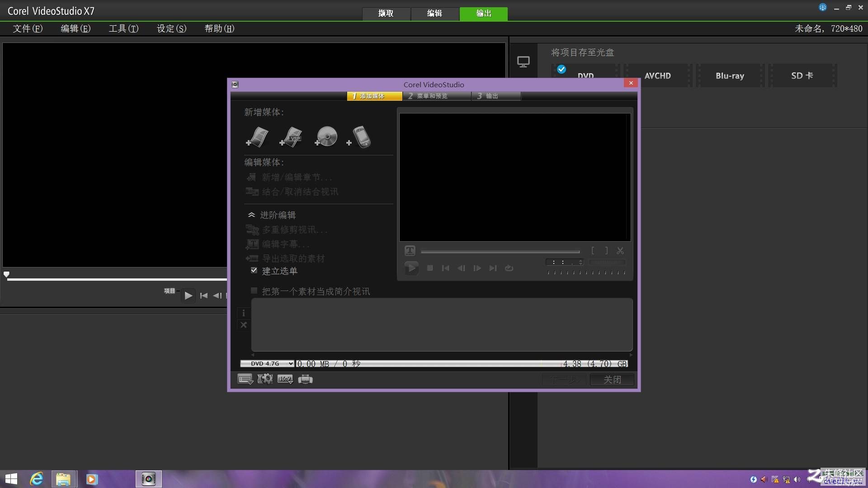Click the timecode stepper arrows
868x488 pixels.
(581, 262)
